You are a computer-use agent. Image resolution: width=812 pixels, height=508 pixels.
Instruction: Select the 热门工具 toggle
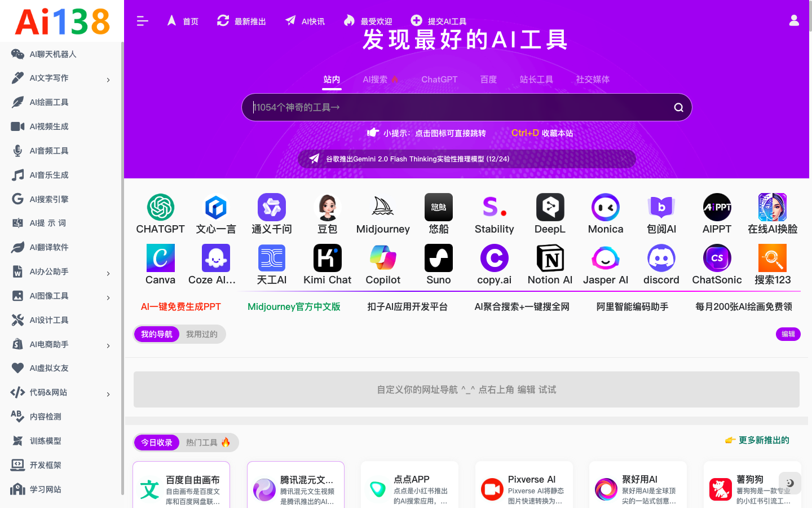coord(208,443)
